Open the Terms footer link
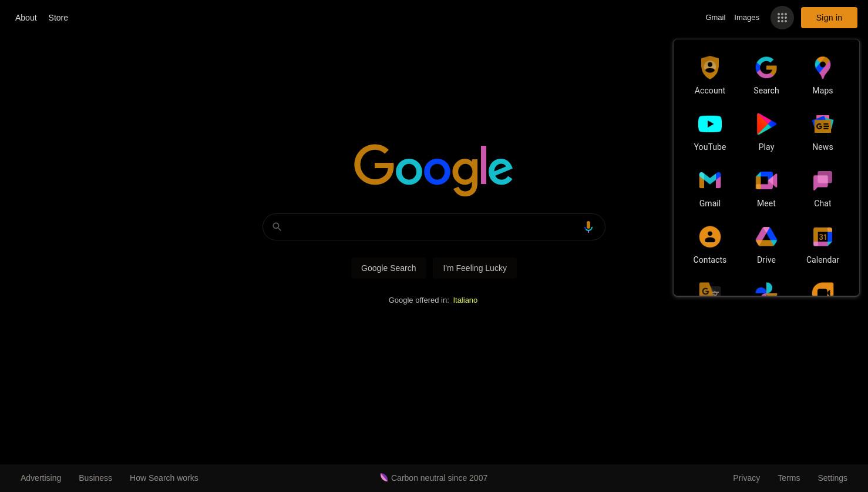Image resolution: width=868 pixels, height=492 pixels. pyautogui.click(x=789, y=478)
